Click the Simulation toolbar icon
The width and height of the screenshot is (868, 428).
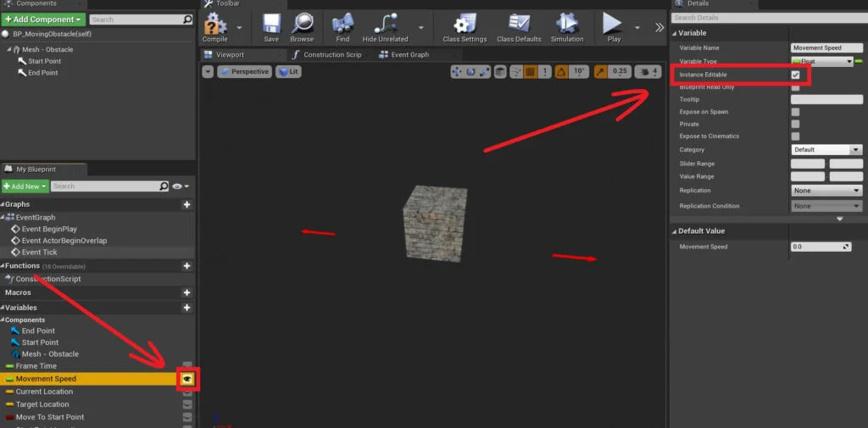tap(567, 24)
